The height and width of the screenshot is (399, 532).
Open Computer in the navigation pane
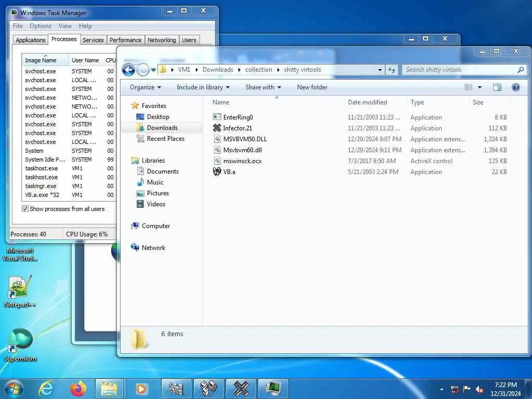point(156,226)
